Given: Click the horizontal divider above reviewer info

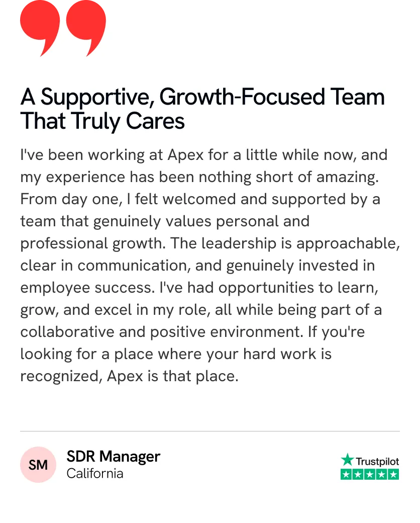Looking at the screenshot, I should (210, 431).
